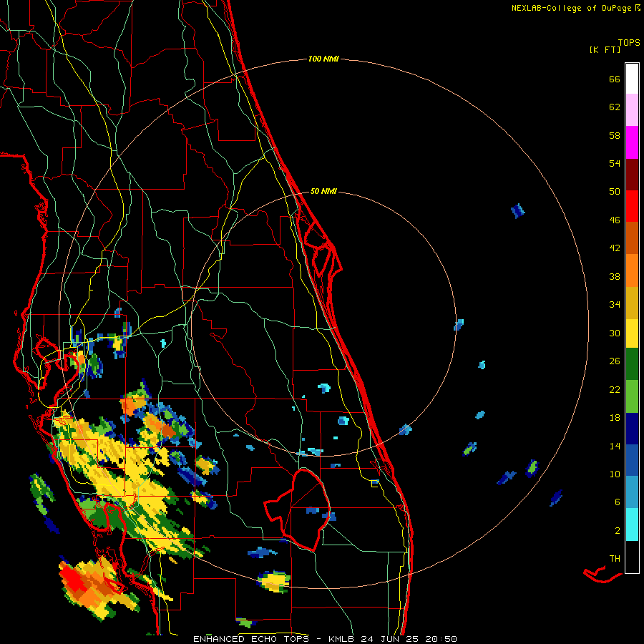This screenshot has height=644, width=644.
Task: Pick the light orange legend swatch
Action: (x=632, y=270)
